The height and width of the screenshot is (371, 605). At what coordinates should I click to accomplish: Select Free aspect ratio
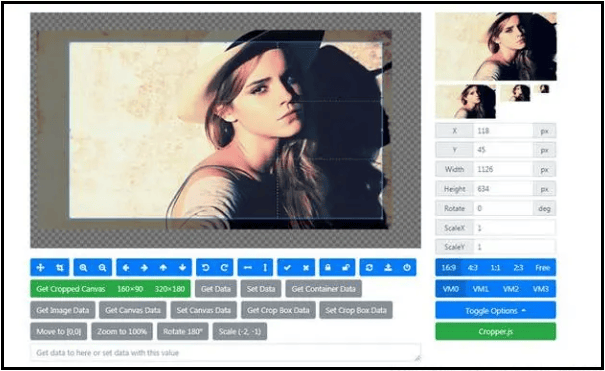(542, 268)
